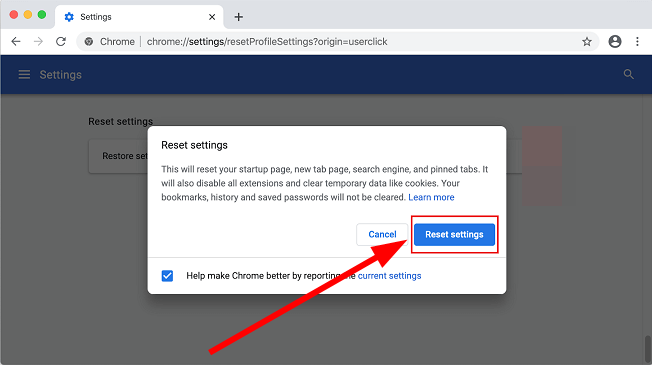Click the site info icon beside Chrome
The height and width of the screenshot is (365, 652).
point(89,42)
